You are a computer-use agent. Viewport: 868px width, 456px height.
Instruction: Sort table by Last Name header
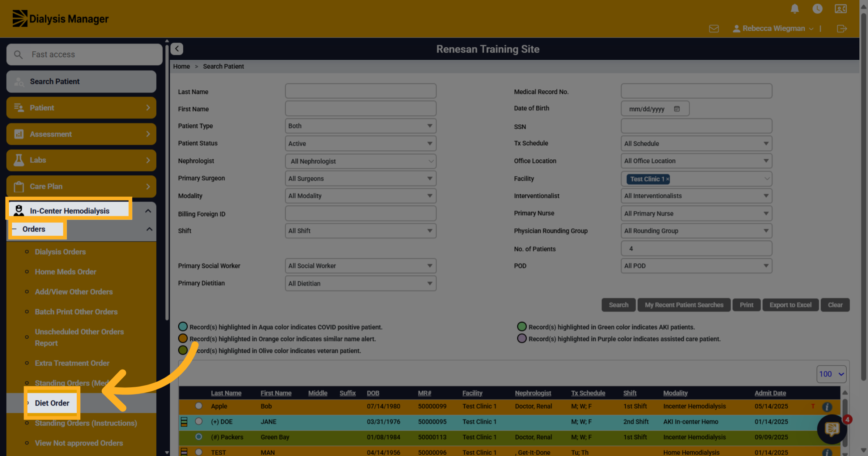click(226, 393)
